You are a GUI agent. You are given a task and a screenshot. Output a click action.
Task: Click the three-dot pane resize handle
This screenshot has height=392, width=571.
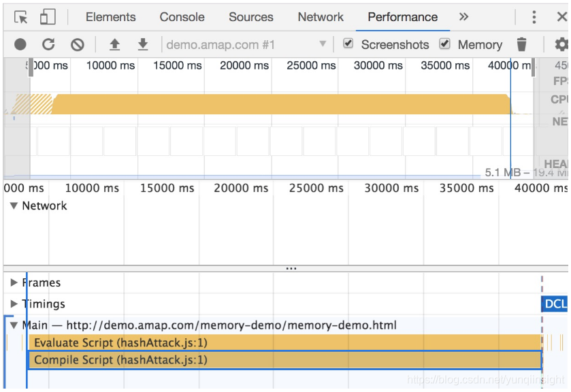[x=291, y=269]
